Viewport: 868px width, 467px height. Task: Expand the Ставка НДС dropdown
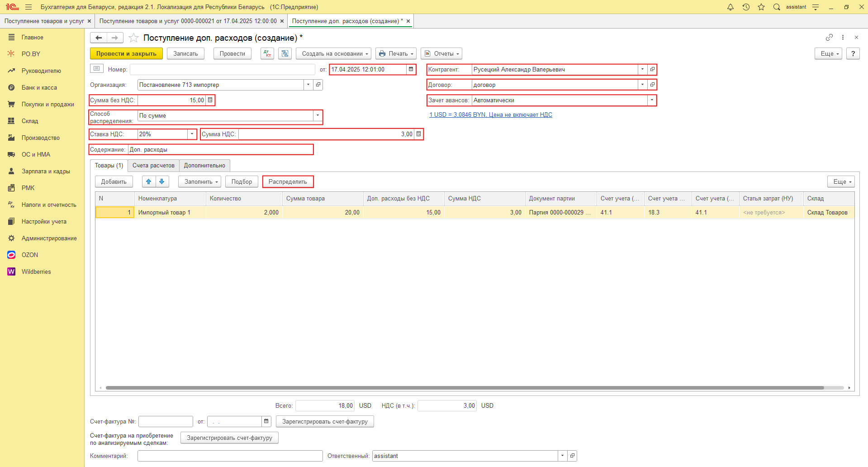pos(192,134)
